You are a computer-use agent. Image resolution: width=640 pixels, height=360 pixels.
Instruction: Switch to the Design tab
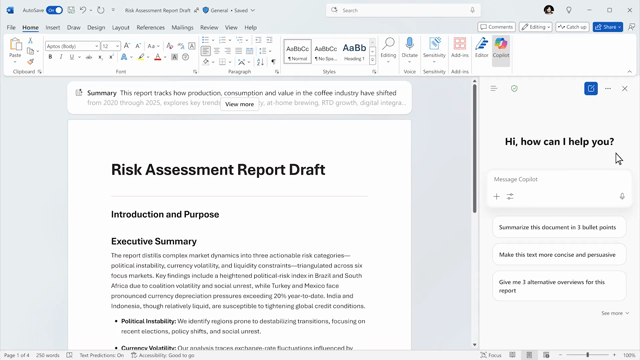96,27
